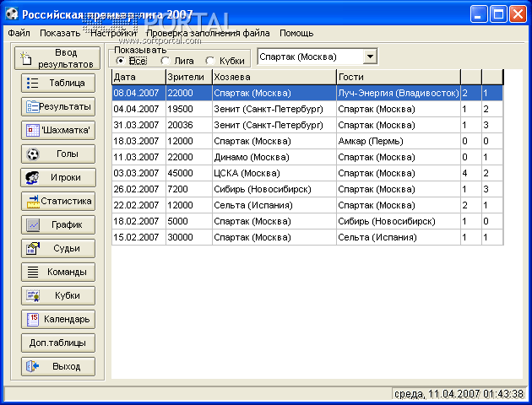Click Динамо (Москва) host cell
Screen dimensions: 532x405
(x=274, y=157)
